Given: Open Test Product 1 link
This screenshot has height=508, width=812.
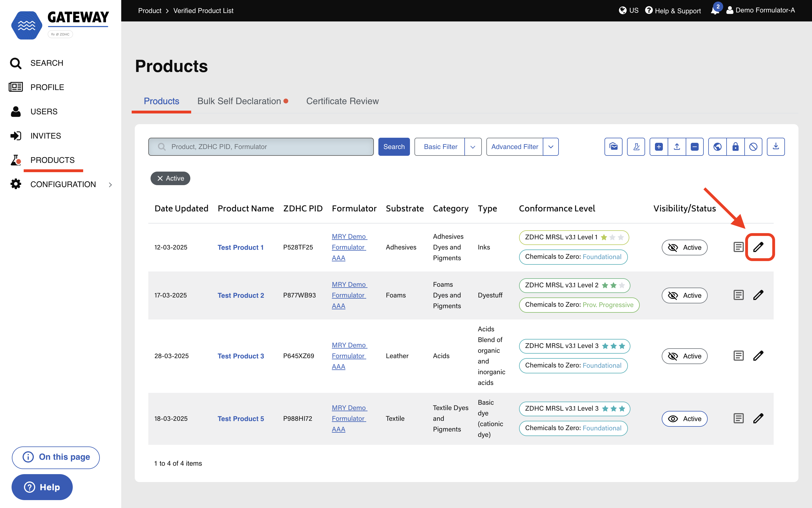Looking at the screenshot, I should tap(240, 247).
